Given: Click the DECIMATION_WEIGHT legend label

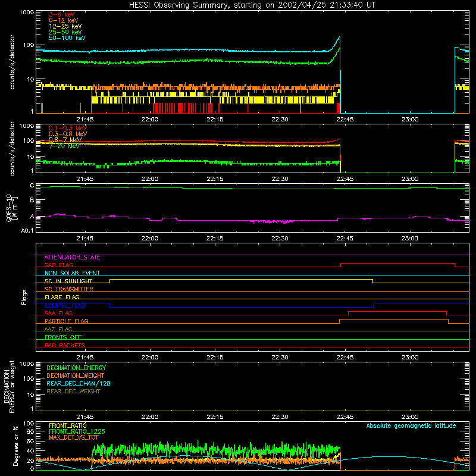Looking at the screenshot, I should point(76,375).
